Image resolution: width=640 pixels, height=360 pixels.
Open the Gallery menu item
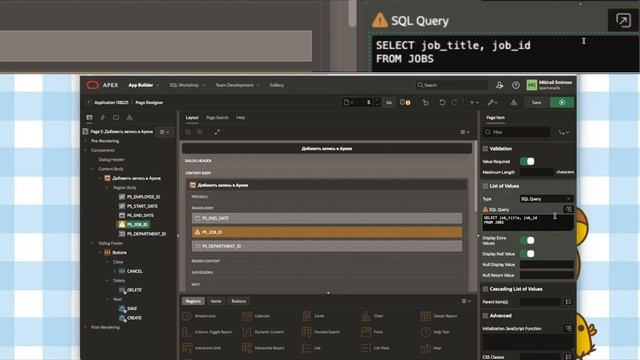click(x=277, y=85)
